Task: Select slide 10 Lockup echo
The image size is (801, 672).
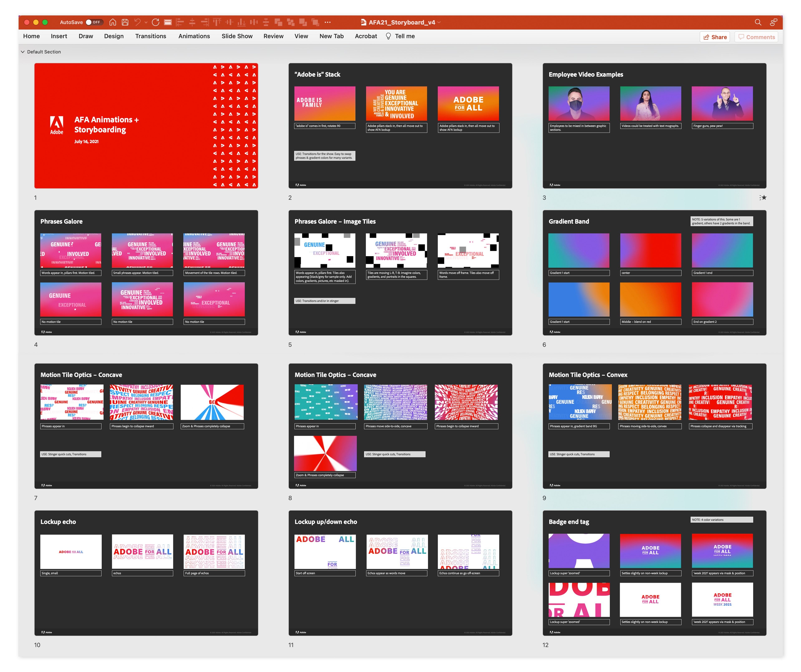Action: [x=146, y=573]
